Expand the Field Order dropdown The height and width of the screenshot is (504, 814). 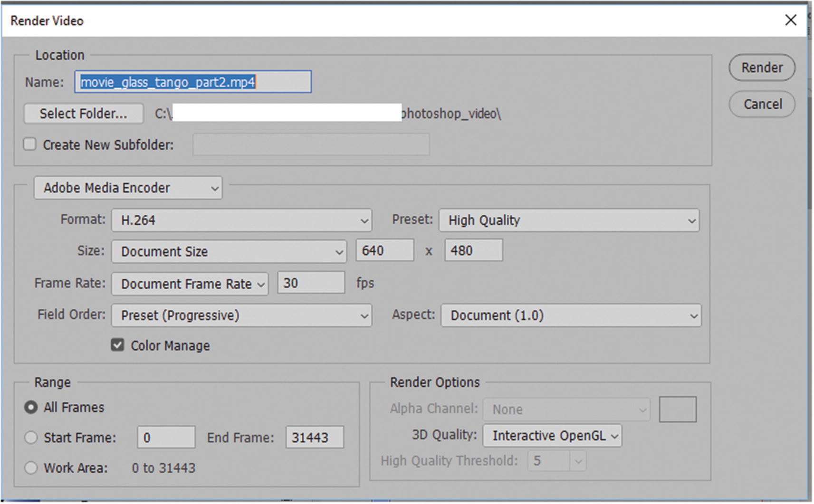[241, 315]
